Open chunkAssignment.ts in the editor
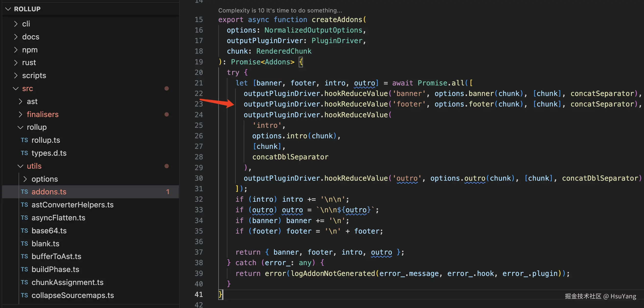 (67, 282)
